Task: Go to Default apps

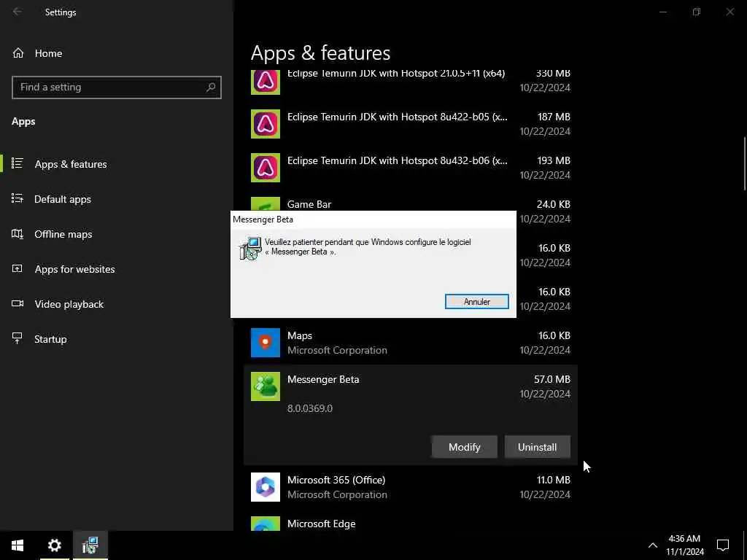Action: [63, 199]
